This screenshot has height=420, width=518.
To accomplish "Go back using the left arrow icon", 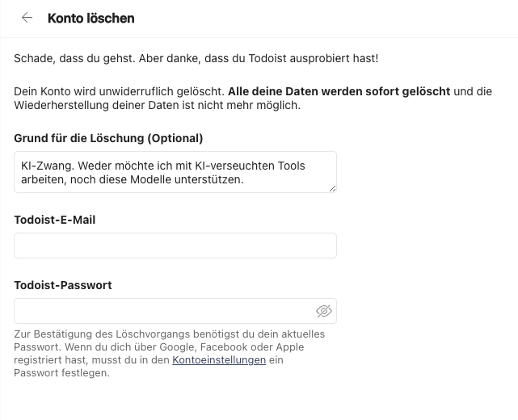I will click(27, 18).
